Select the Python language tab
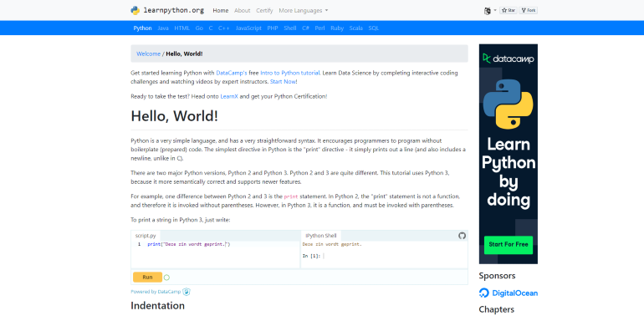 (142, 28)
